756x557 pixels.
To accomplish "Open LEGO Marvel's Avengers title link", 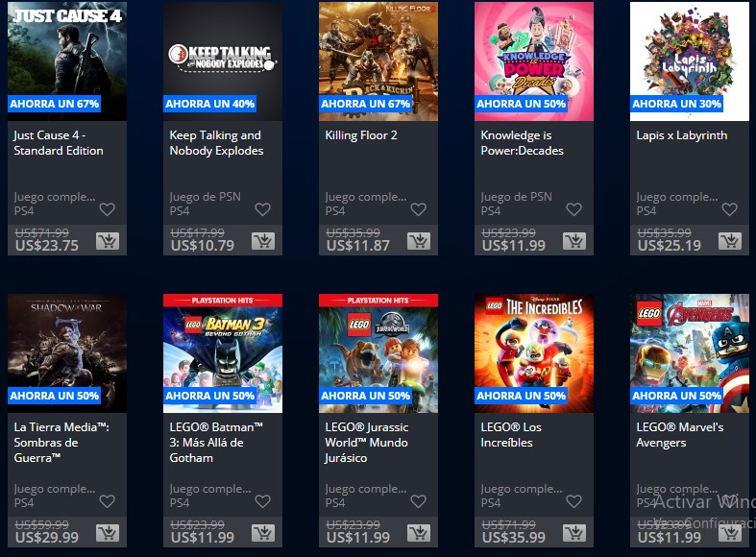I will coord(680,435).
